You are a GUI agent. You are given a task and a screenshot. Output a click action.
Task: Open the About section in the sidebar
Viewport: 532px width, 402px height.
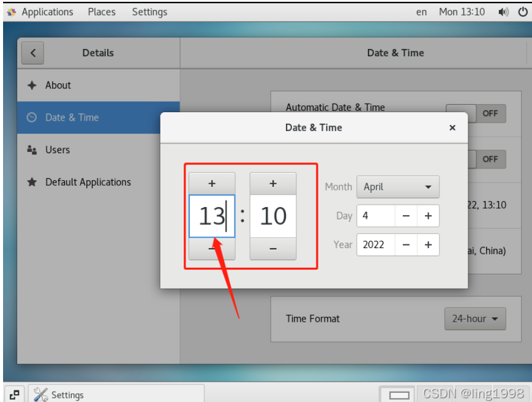pyautogui.click(x=99, y=85)
